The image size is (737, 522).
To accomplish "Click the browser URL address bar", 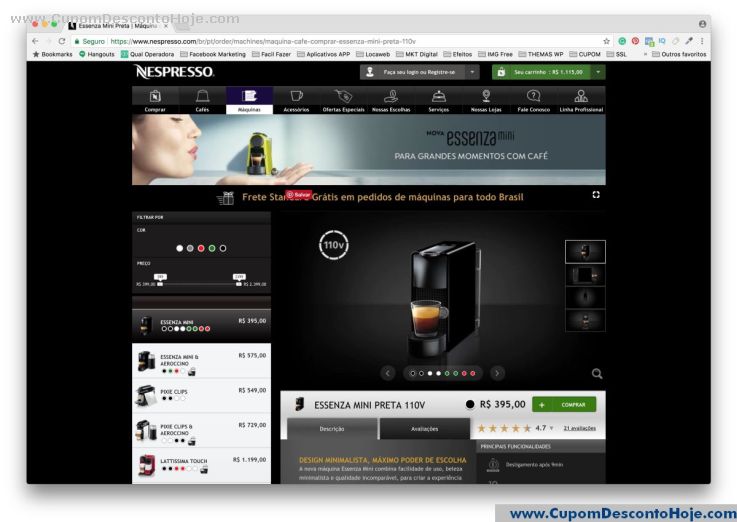I will point(338,41).
